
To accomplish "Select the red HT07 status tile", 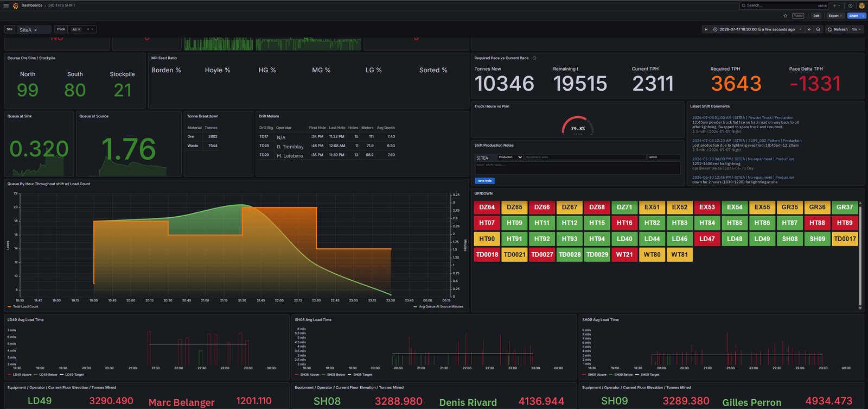I will pos(487,223).
